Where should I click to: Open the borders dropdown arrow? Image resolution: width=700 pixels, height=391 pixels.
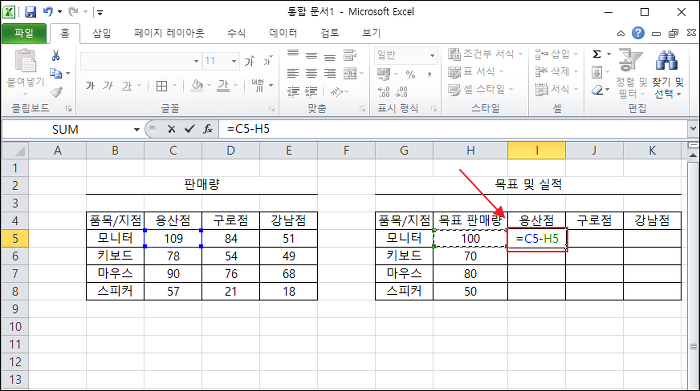174,85
